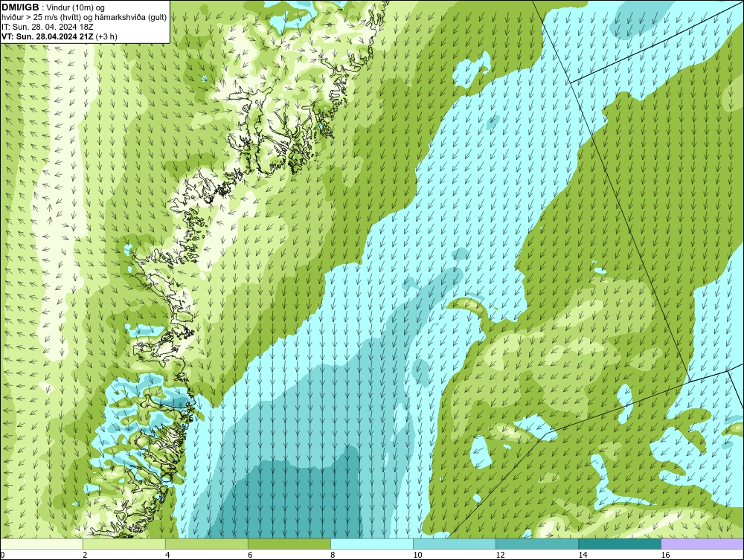Click the legend scale label "12"
The image size is (744, 560).
500,555
